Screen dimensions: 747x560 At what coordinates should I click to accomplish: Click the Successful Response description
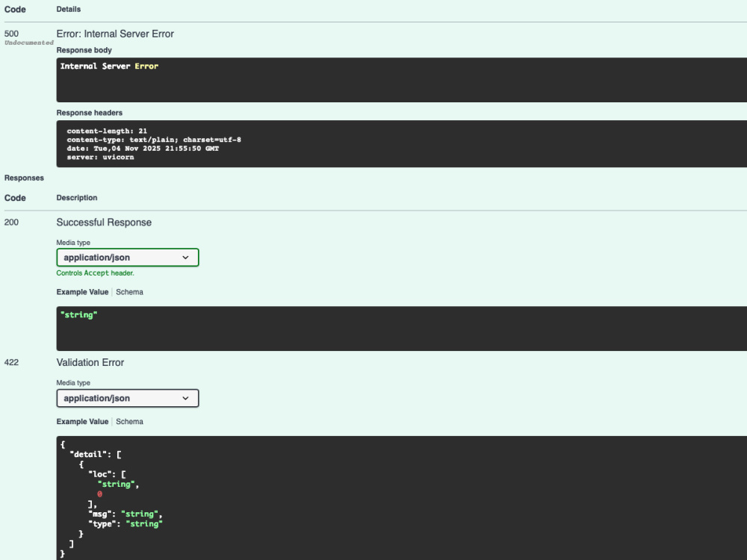point(104,223)
